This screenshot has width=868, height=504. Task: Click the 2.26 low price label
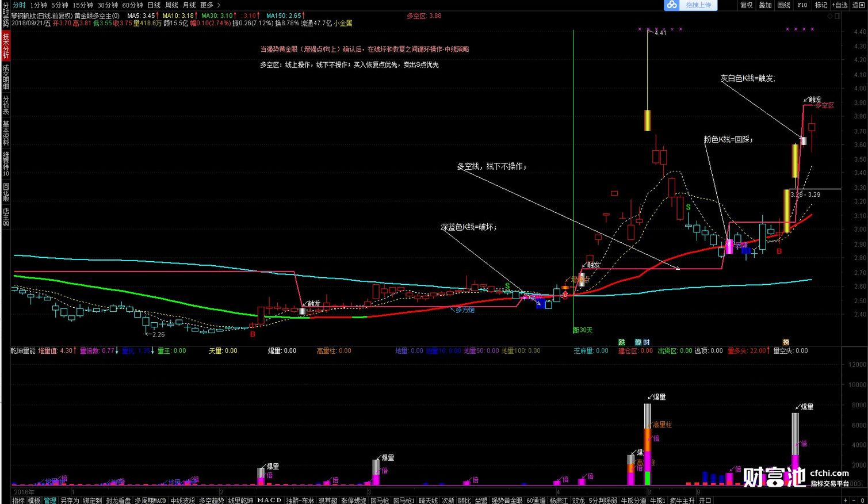tap(158, 334)
